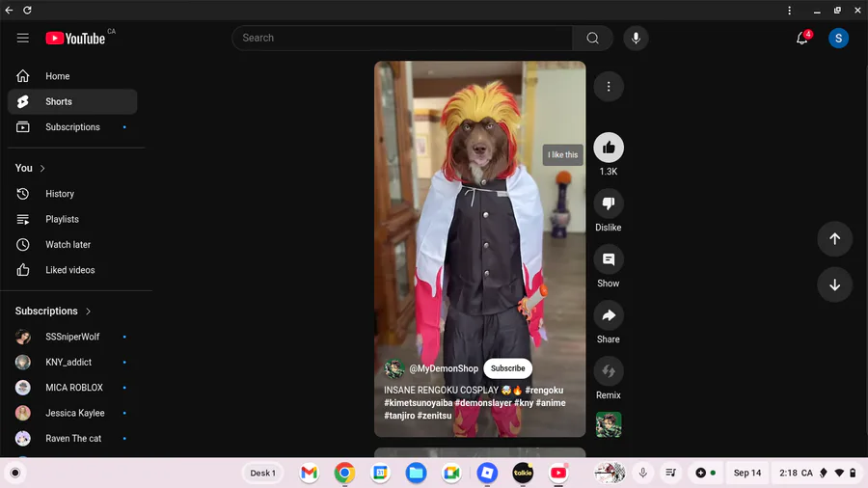Screen dimensions: 868x488
Task: Open the Sep 14 calendar date
Action: (747, 474)
